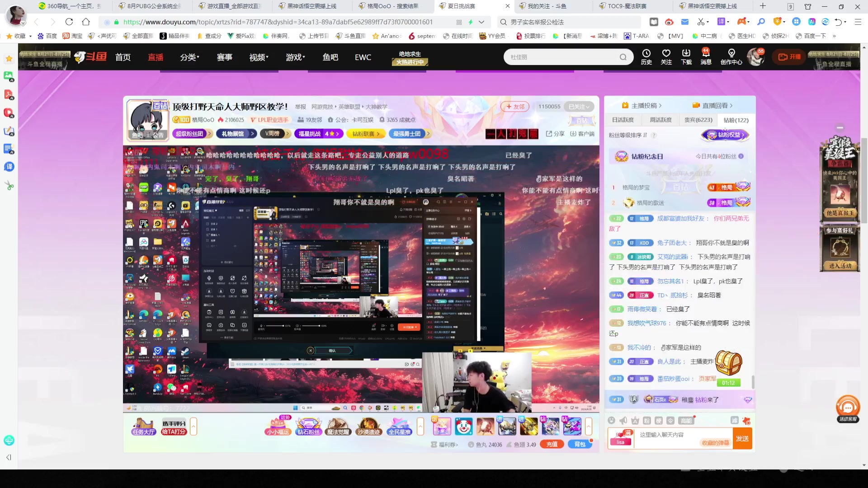Open 消息 notifications bell with 44 badge
The image size is (868, 488).
(706, 57)
